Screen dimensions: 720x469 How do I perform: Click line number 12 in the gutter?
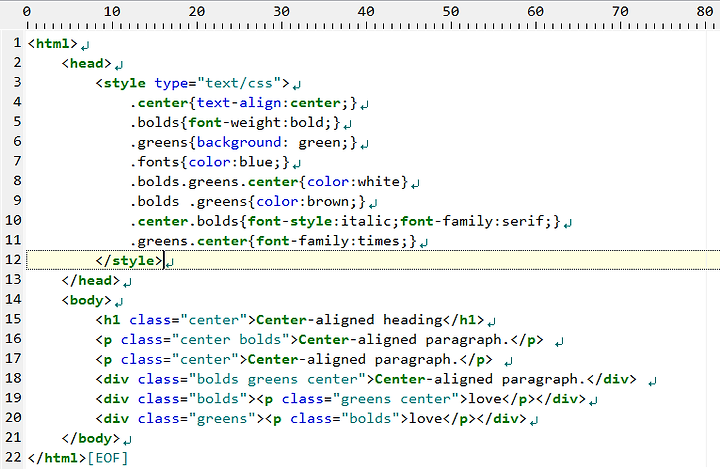click(x=13, y=260)
